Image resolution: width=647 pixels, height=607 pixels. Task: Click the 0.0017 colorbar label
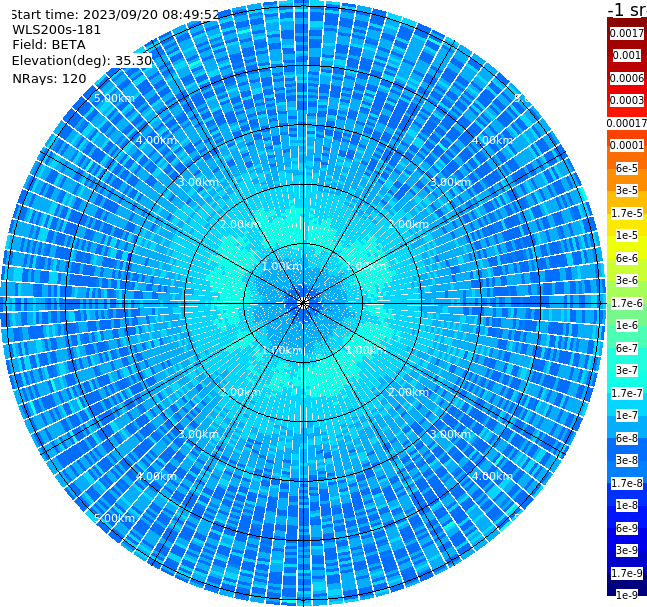(x=627, y=33)
